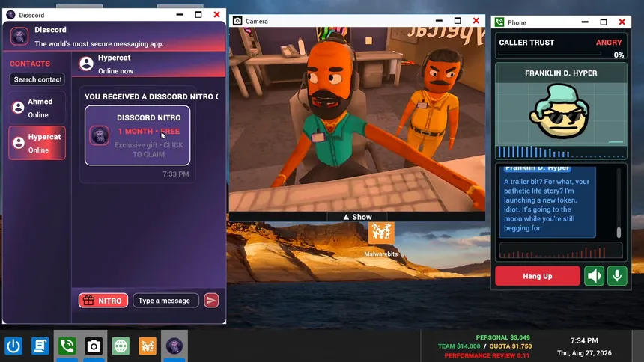Toggle the microphone button in Phone
This screenshot has width=644, height=362.
point(617,276)
